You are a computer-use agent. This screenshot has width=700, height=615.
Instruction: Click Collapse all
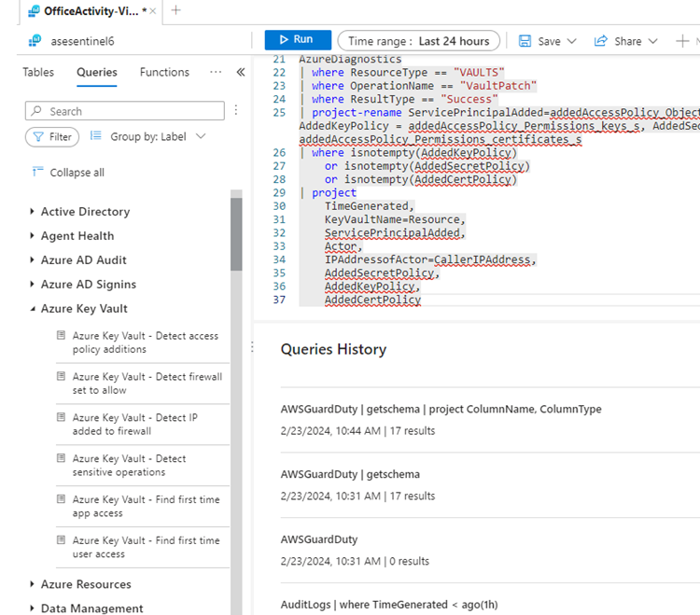coord(77,173)
